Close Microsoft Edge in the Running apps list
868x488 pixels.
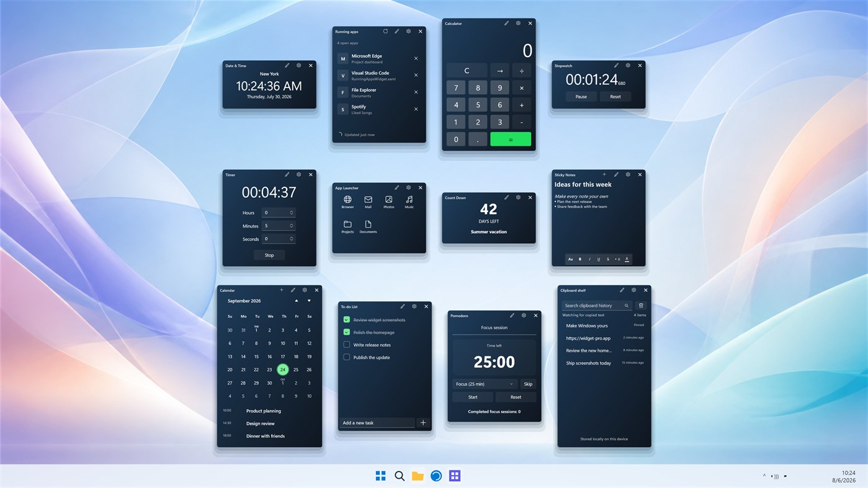point(416,58)
